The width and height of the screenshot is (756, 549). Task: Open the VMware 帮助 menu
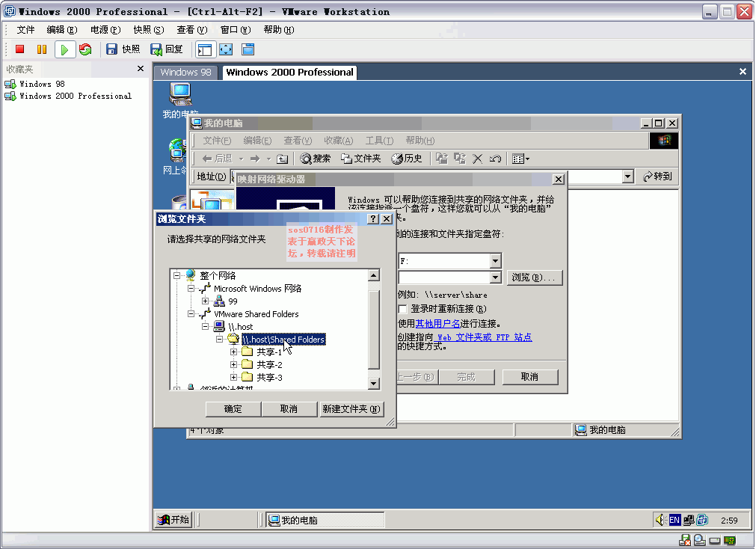pos(279,30)
